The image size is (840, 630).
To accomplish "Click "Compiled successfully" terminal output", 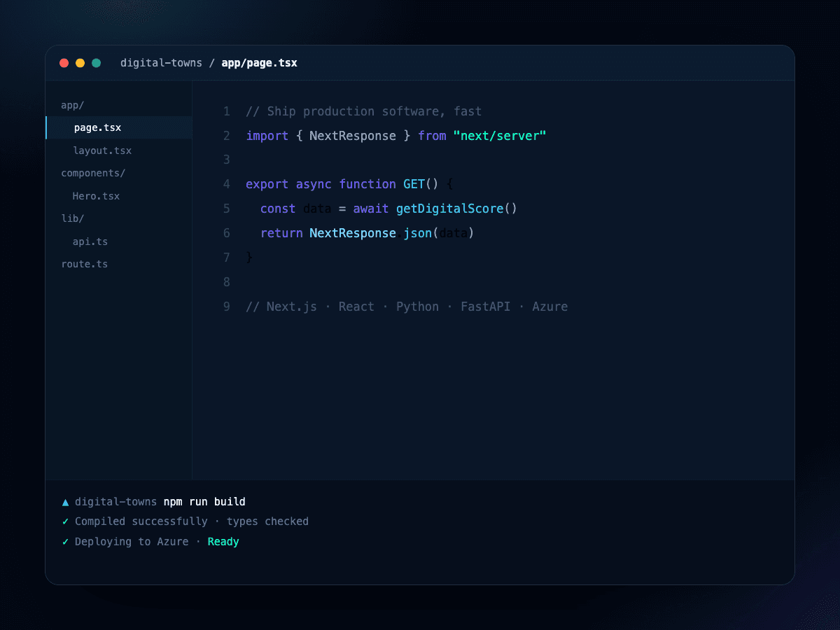I will [x=141, y=521].
